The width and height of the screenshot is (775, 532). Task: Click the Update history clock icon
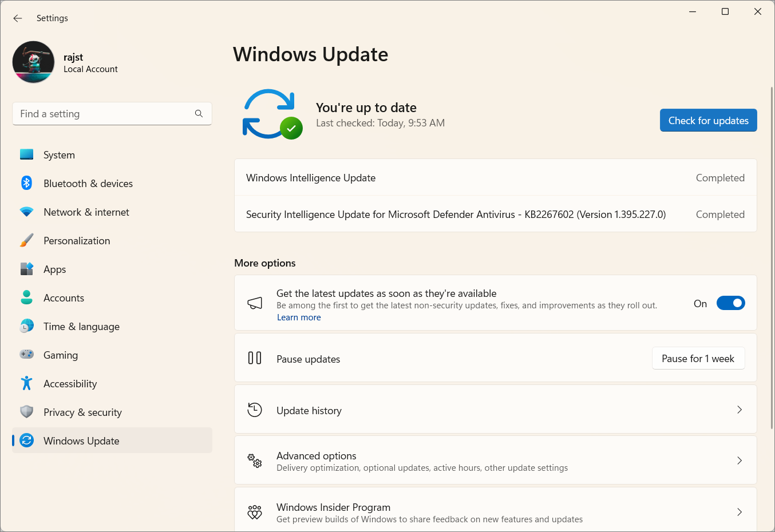click(x=255, y=410)
